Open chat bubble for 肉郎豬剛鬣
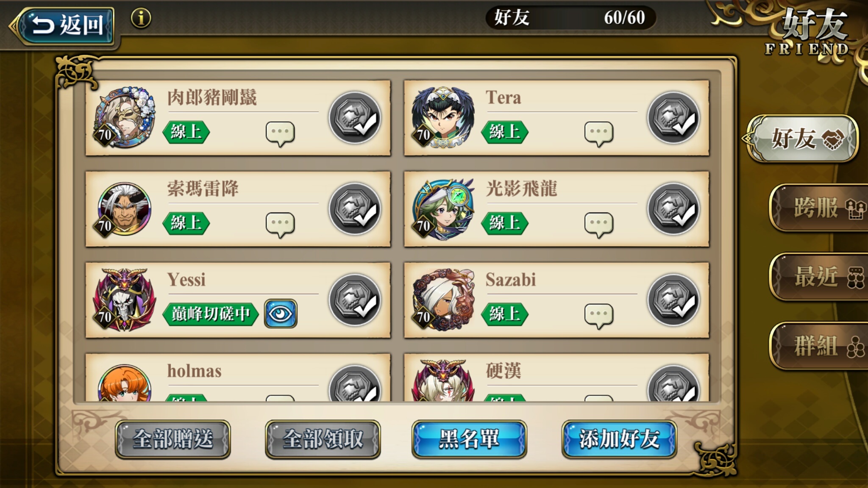The height and width of the screenshot is (488, 868). (280, 134)
